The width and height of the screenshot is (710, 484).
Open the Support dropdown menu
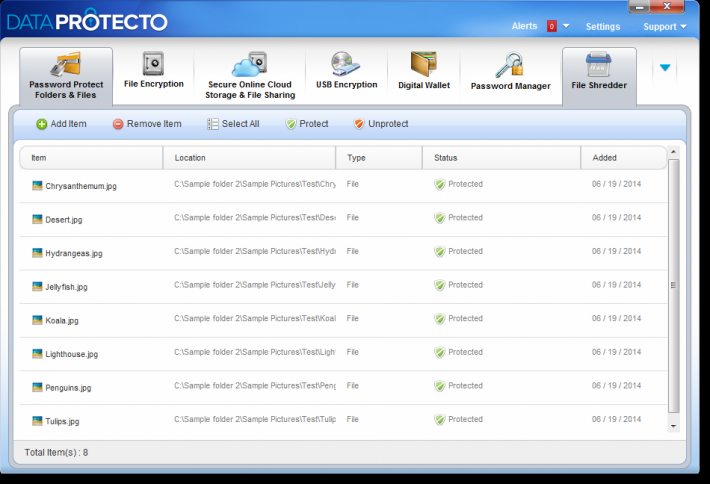(x=665, y=27)
